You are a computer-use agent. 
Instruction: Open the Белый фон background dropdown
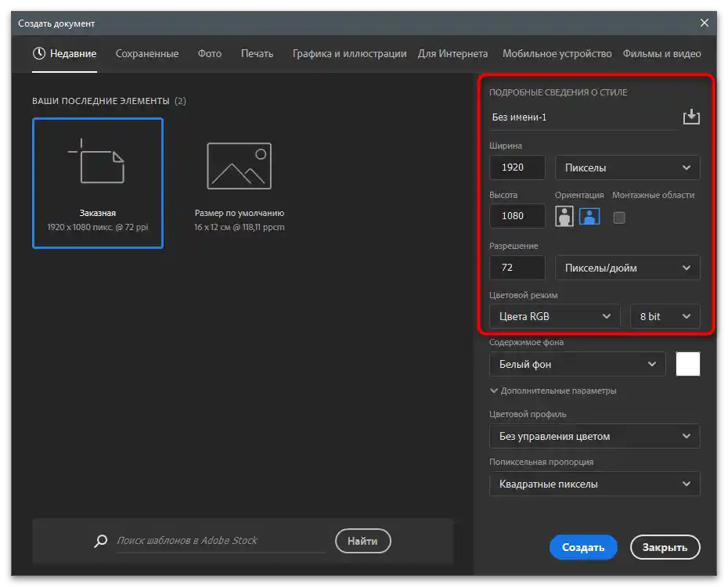point(578,364)
